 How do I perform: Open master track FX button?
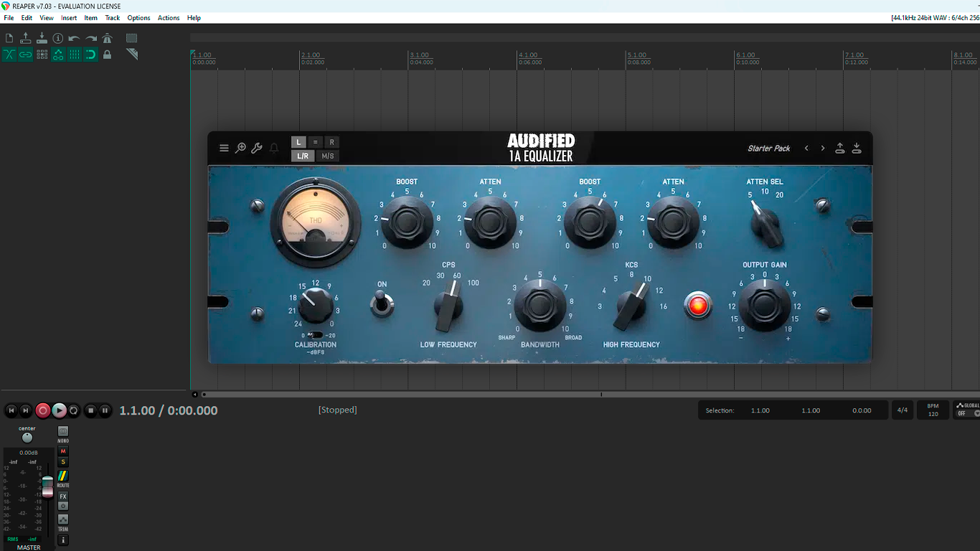pyautogui.click(x=63, y=496)
